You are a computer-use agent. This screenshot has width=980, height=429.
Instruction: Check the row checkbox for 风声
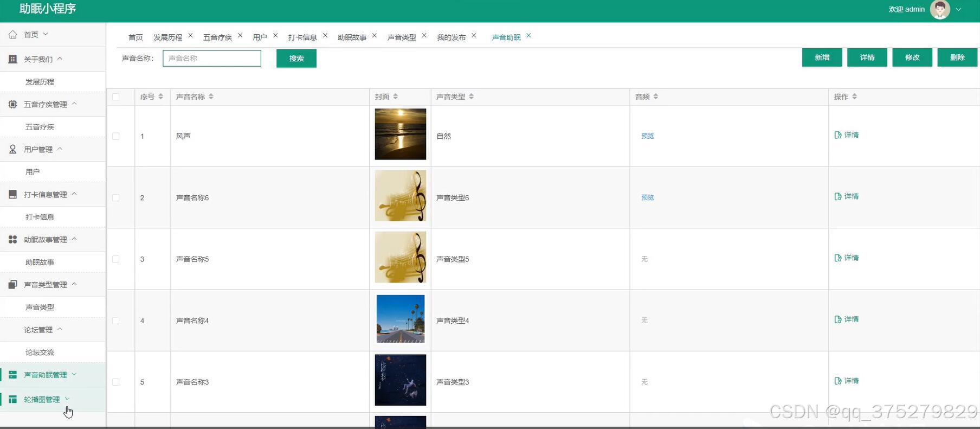[115, 136]
